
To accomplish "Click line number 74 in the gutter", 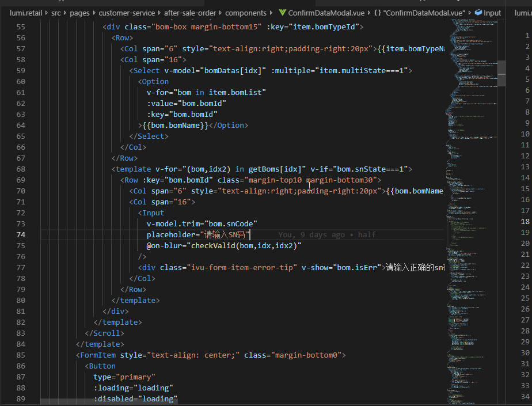I will (21, 234).
